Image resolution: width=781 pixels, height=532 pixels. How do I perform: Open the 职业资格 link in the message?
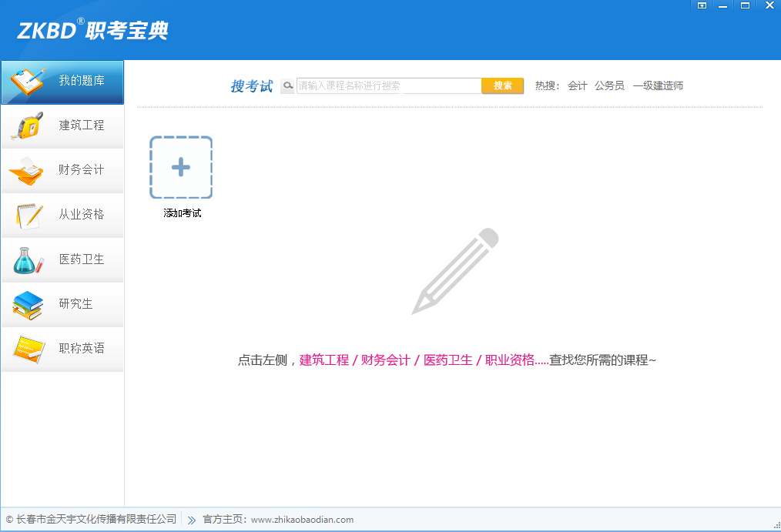pyautogui.click(x=510, y=360)
